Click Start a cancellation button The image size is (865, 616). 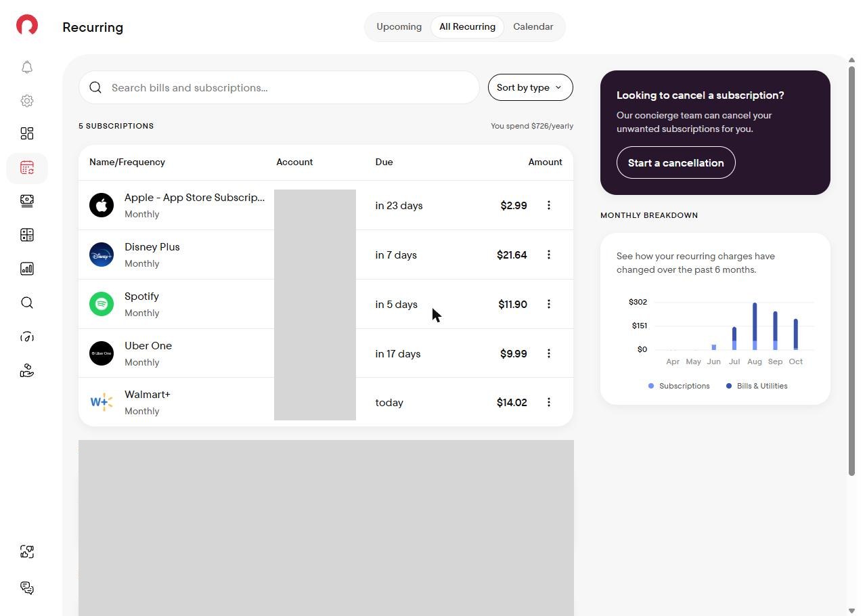tap(675, 162)
